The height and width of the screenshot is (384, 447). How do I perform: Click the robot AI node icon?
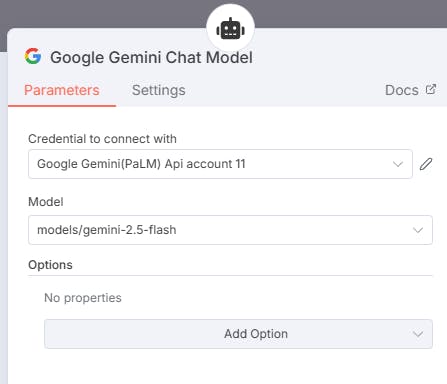coord(230,29)
